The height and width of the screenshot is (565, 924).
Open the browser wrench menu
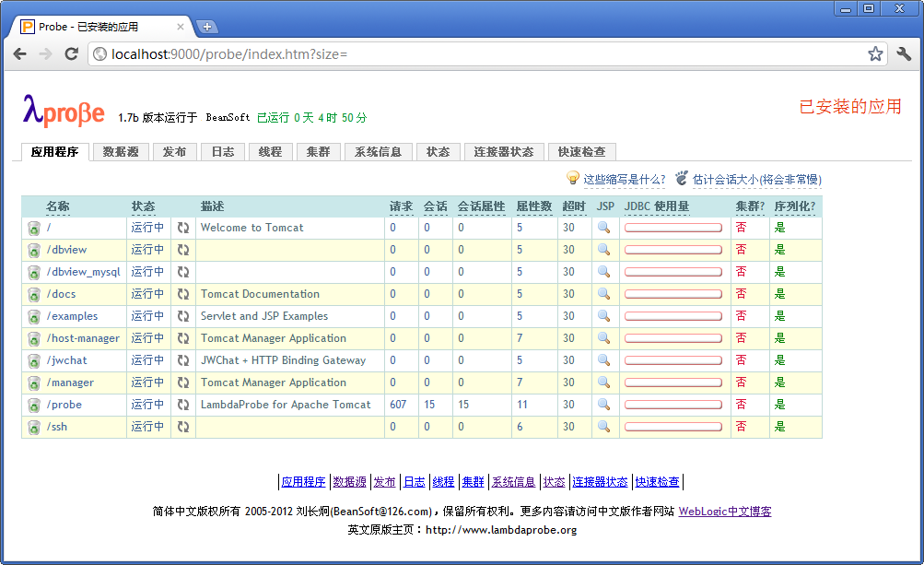[904, 53]
